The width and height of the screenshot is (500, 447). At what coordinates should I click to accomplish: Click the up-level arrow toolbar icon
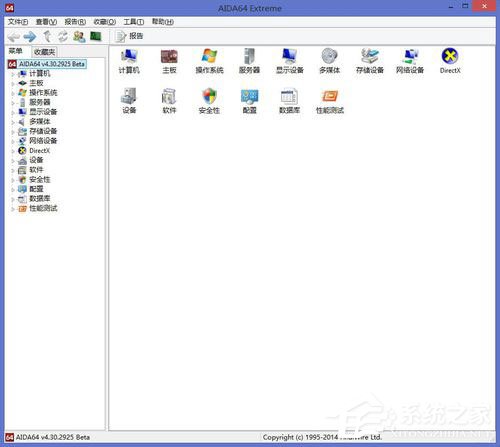[47, 36]
